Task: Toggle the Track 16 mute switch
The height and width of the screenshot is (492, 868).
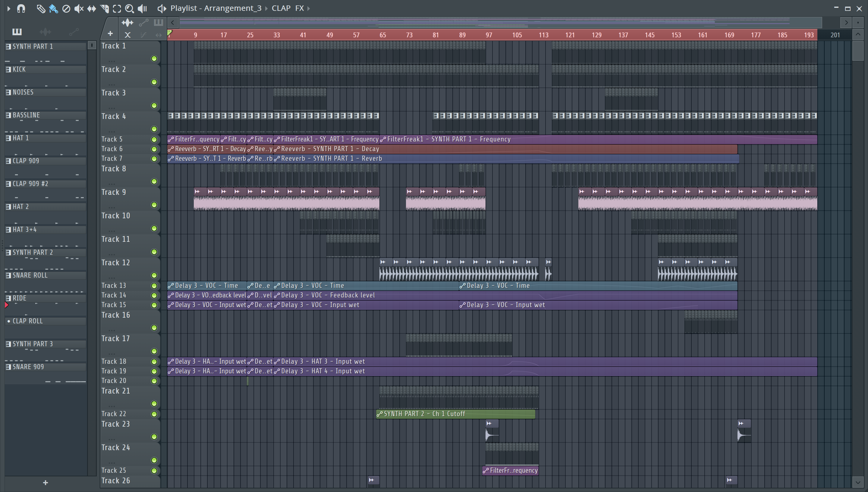Action: 154,328
